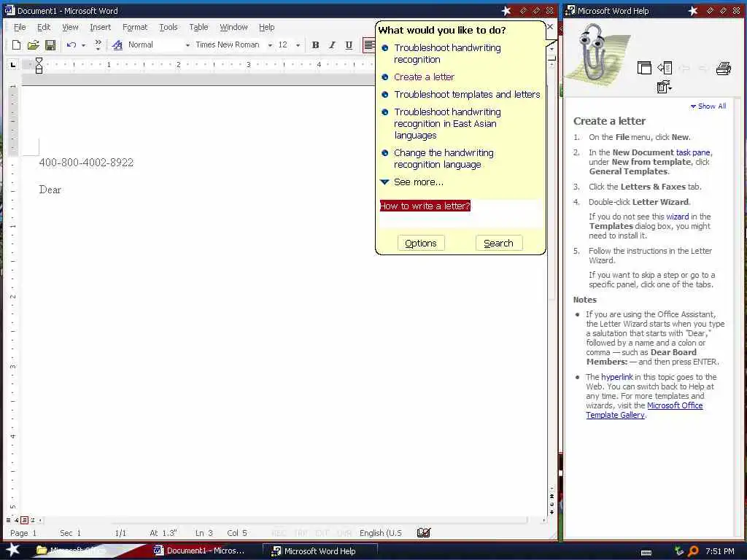Open the Help menu in Word
Image resolution: width=747 pixels, height=560 pixels.
tap(267, 27)
